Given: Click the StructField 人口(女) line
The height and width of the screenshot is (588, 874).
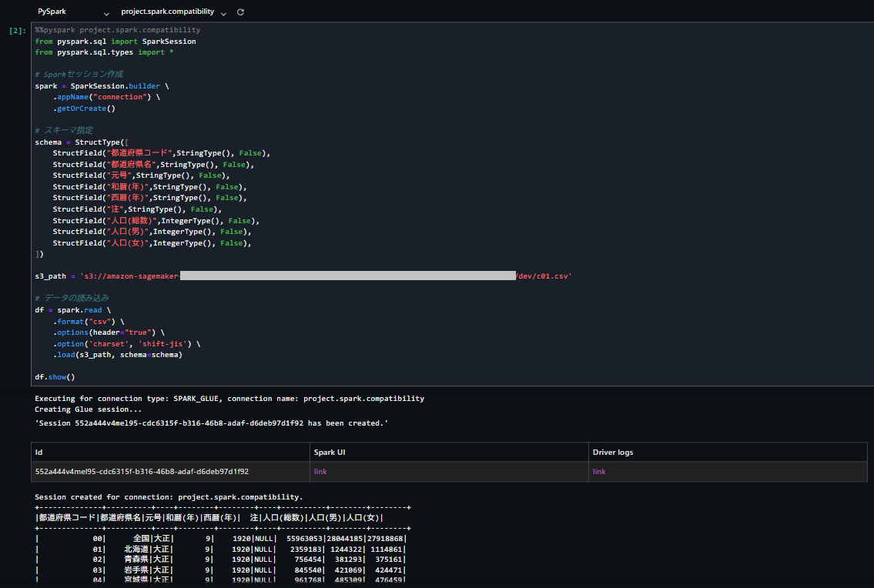Looking at the screenshot, I should pyautogui.click(x=152, y=243).
